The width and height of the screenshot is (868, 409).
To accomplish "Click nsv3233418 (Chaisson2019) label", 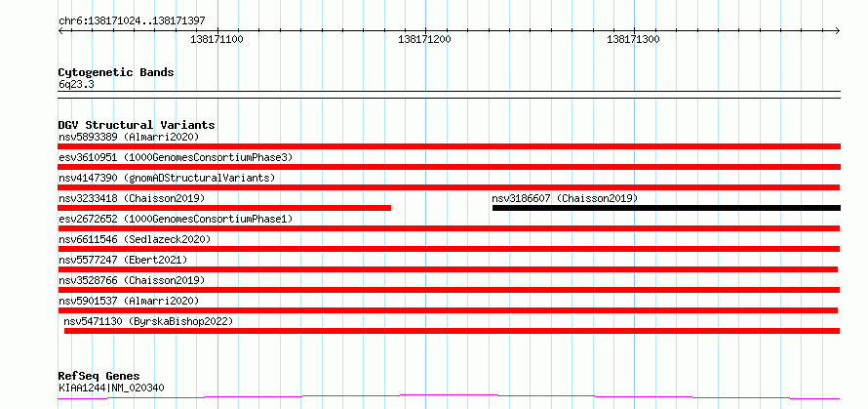I will click(132, 198).
